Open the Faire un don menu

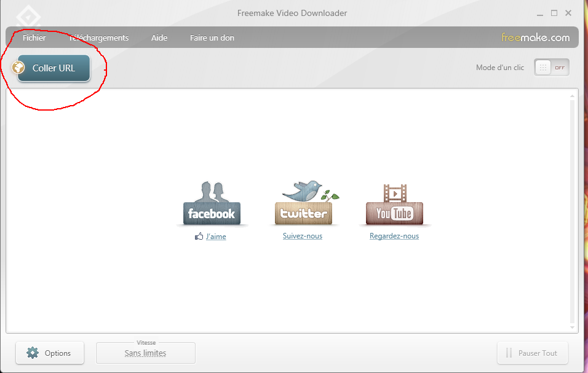pyautogui.click(x=212, y=38)
